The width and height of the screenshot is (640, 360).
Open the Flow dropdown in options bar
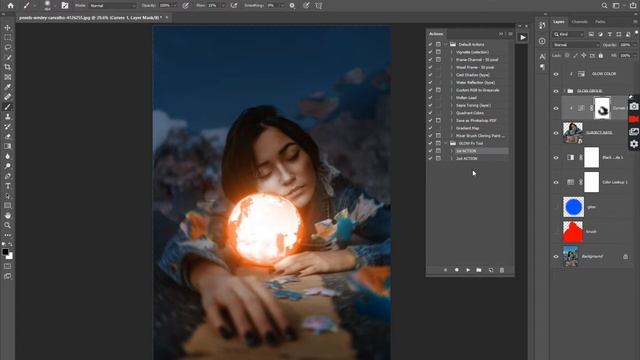click(x=223, y=5)
